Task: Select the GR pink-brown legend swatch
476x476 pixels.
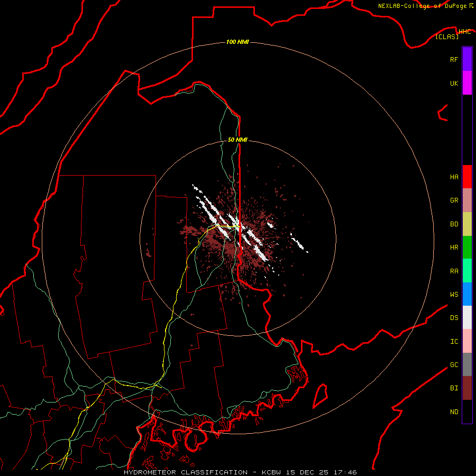Action: pyautogui.click(x=467, y=200)
